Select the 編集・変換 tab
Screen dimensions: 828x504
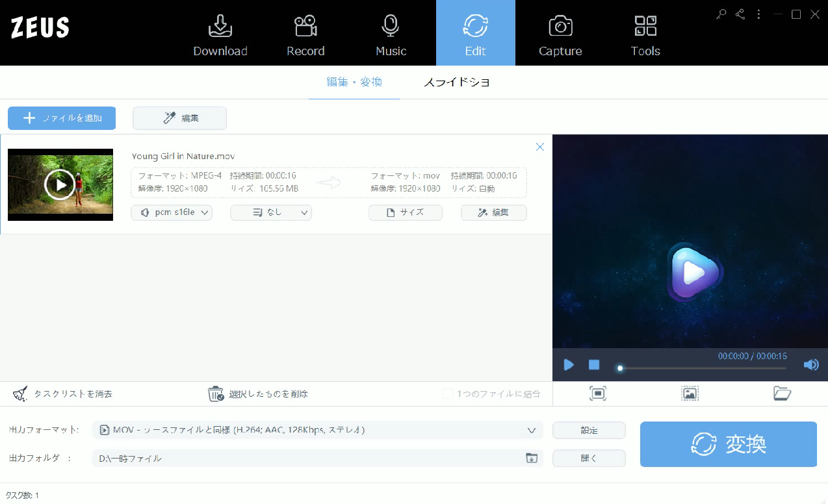354,82
